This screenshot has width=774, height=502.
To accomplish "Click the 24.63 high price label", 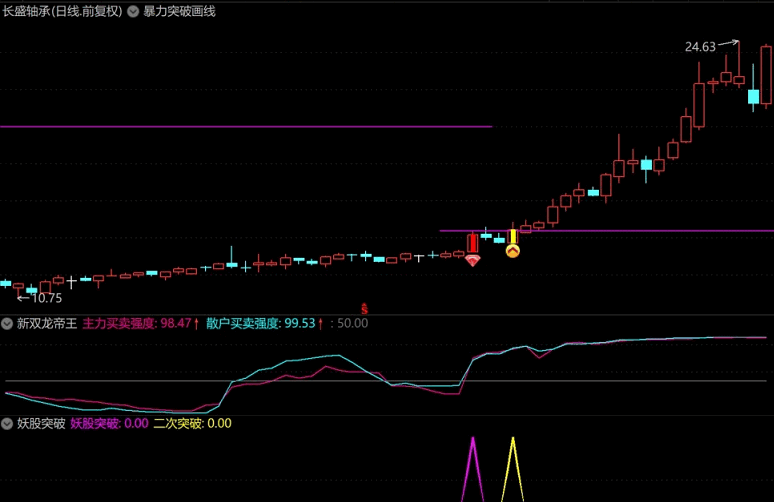I will coord(700,47).
